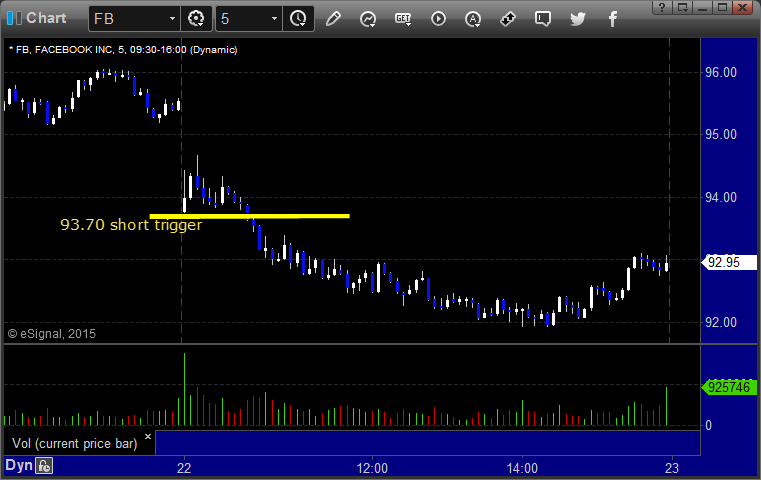Click the 94.00 price axis label
Viewport: 761px width, 480px height.
tap(721, 197)
